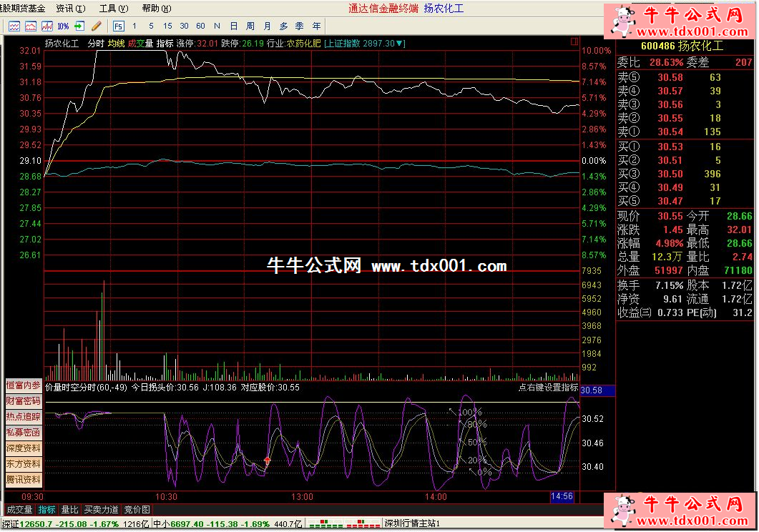This screenshot has width=759, height=532.
Task: Click the 卖① price 30.54 row
Action: [x=685, y=132]
